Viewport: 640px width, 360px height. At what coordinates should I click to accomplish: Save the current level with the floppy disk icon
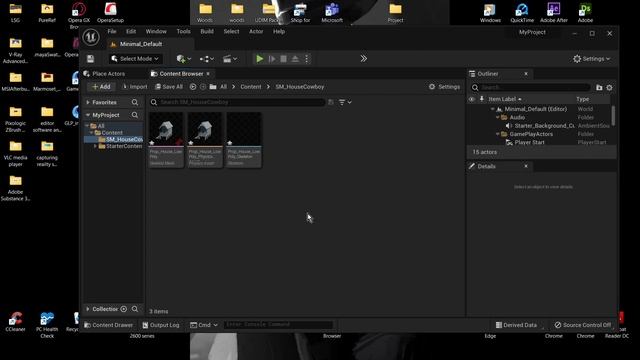90,59
